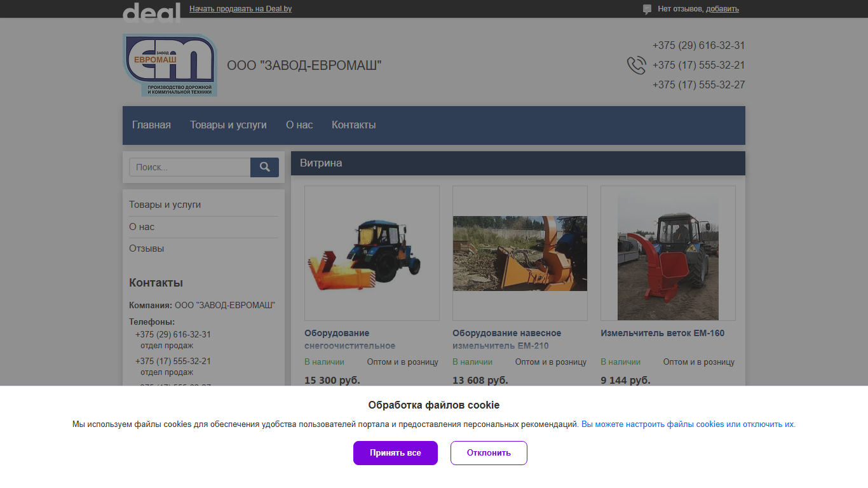Focus the Поиск search field

tap(190, 167)
